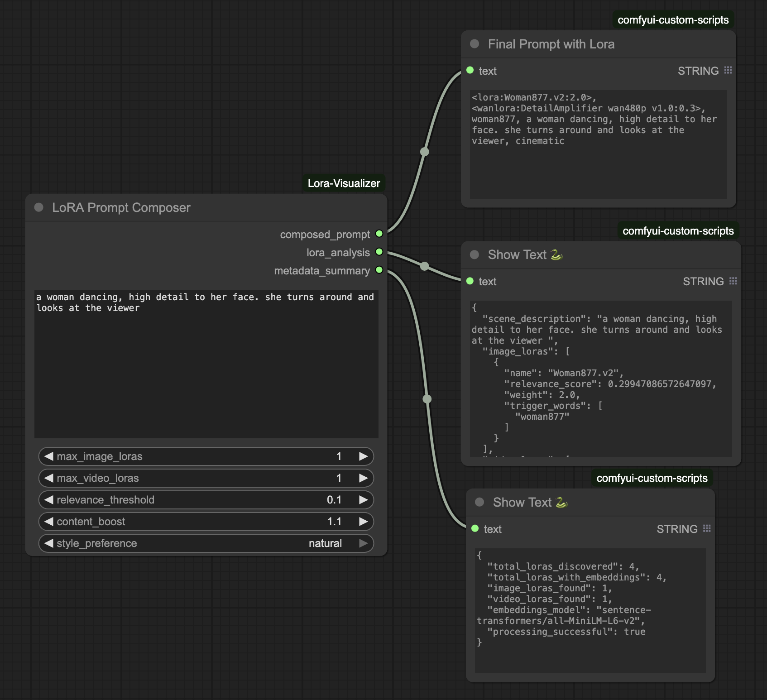767x700 pixels.
Task: Select previous style_preference with left arrow
Action: (x=49, y=543)
